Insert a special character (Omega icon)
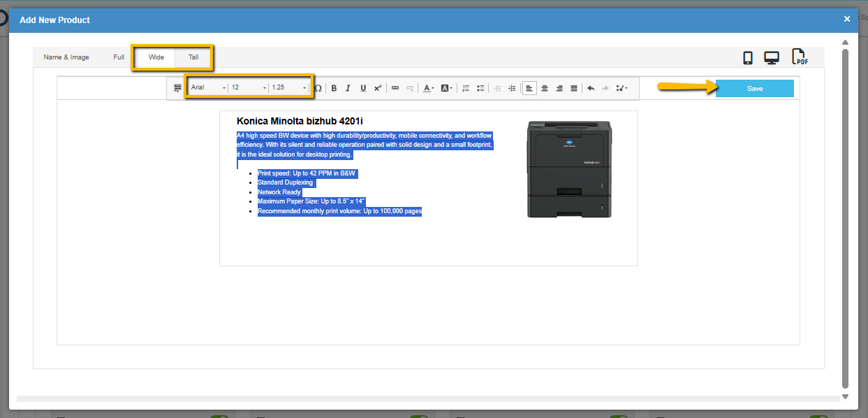Viewport: 868px width, 418px height. pos(318,88)
